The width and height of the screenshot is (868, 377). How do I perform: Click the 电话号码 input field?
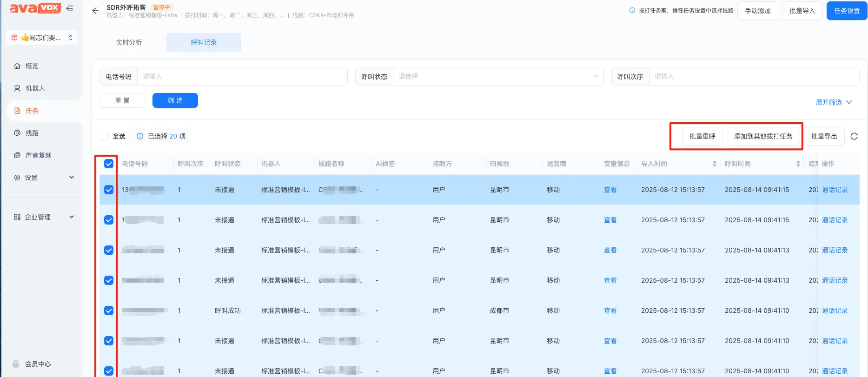coord(242,76)
